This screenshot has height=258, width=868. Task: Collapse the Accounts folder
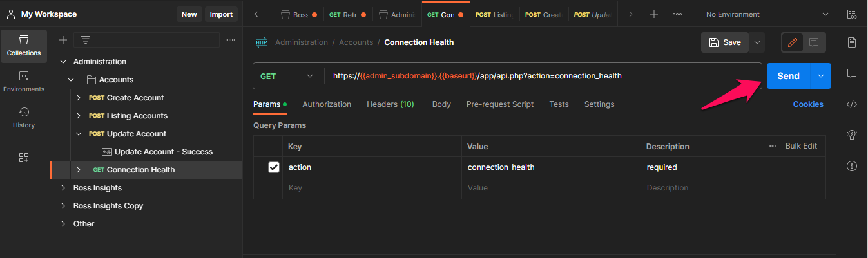pyautogui.click(x=72, y=80)
